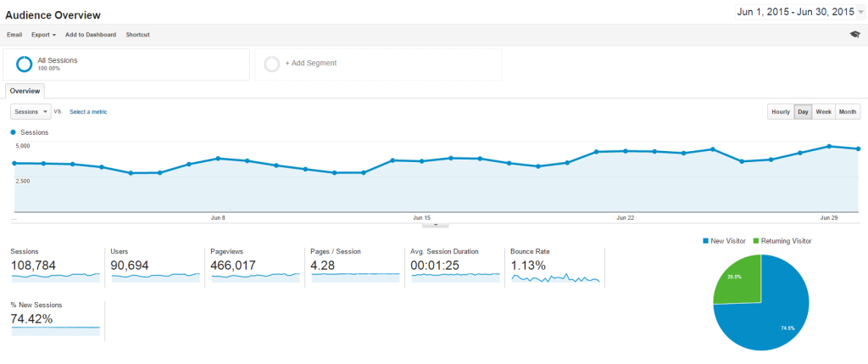Viewport: 868px width, 364px height.
Task: Switch chart granularity to Hourly
Action: coord(781,112)
